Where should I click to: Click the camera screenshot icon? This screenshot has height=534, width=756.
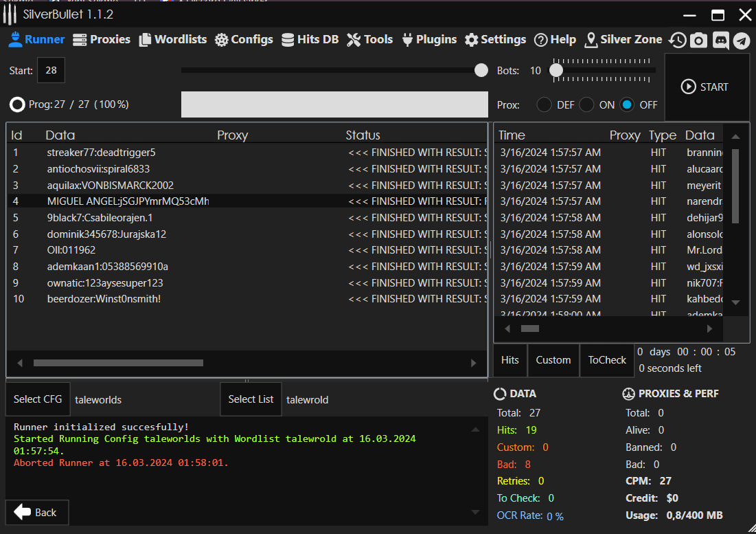[698, 41]
